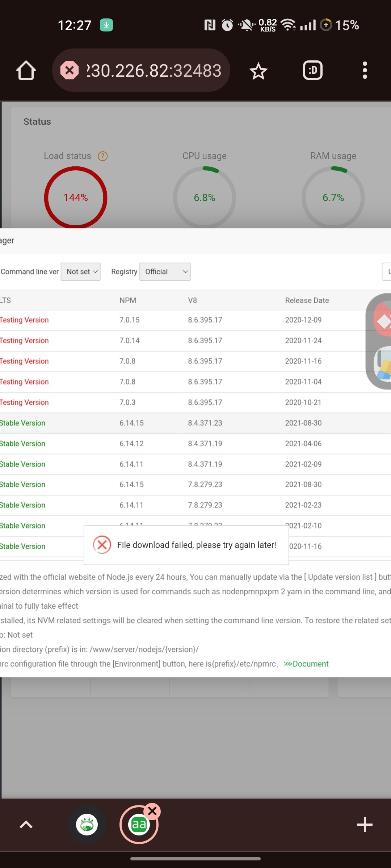Open a new tab with plus icon
This screenshot has height=868, width=391.
click(x=365, y=825)
